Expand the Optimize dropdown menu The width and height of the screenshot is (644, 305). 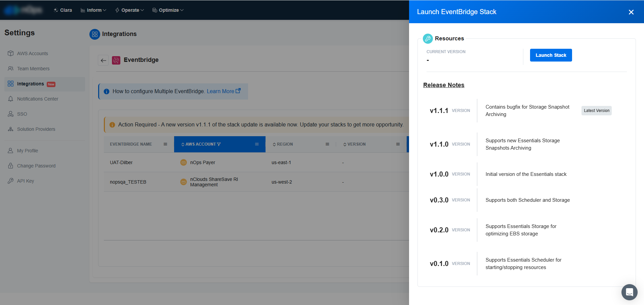tap(168, 10)
